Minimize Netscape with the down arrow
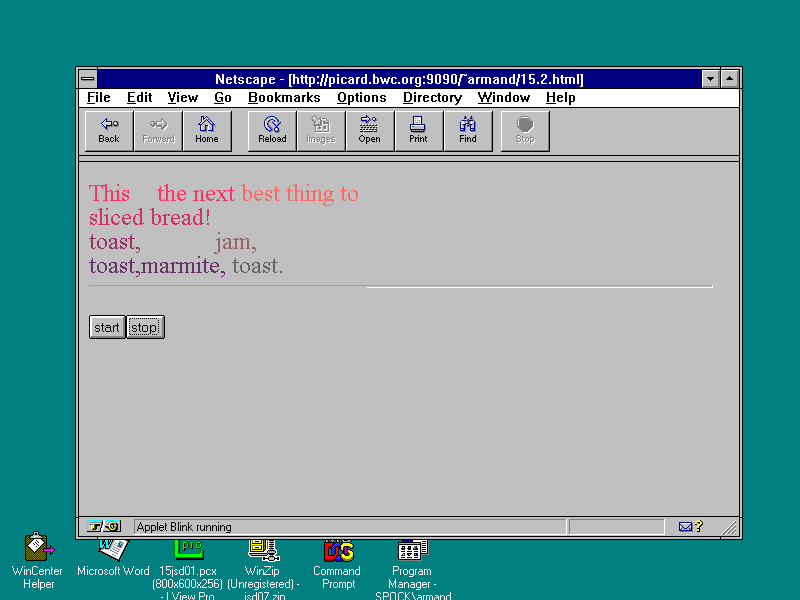Screen dimensions: 800x600 click(x=711, y=79)
